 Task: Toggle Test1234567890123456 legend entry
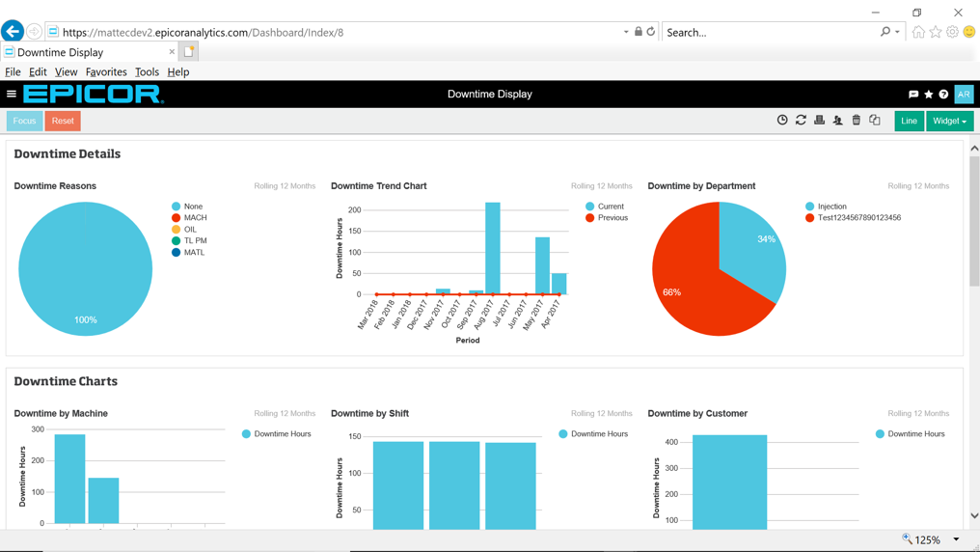tap(853, 217)
